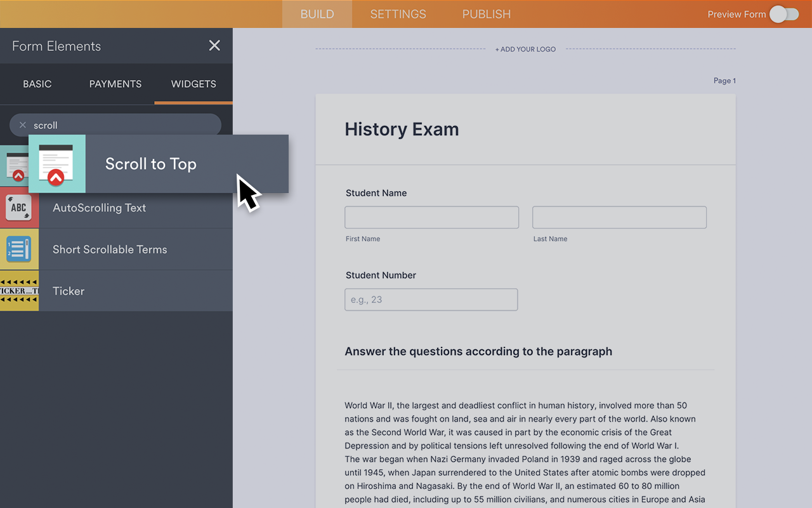The height and width of the screenshot is (508, 812).
Task: Click the Add Your Logo link
Action: click(x=525, y=49)
